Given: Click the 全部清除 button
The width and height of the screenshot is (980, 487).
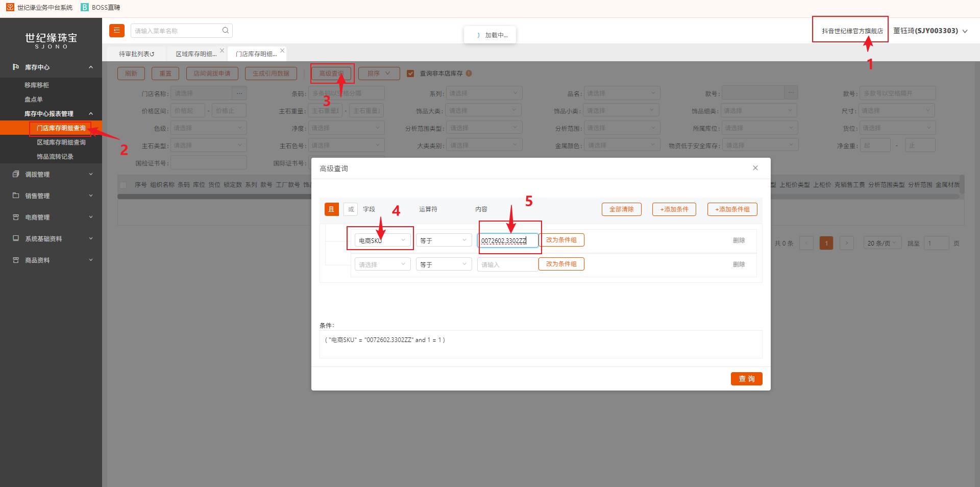Looking at the screenshot, I should point(621,209).
